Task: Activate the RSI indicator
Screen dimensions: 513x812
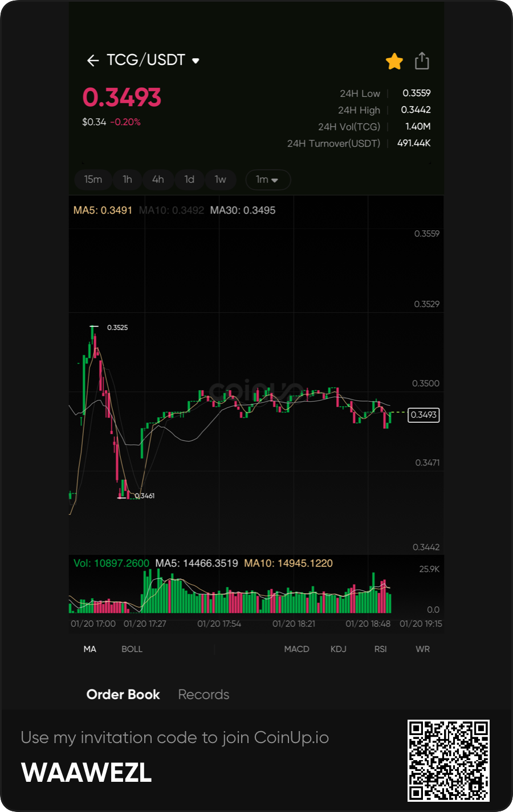Action: coord(380,649)
